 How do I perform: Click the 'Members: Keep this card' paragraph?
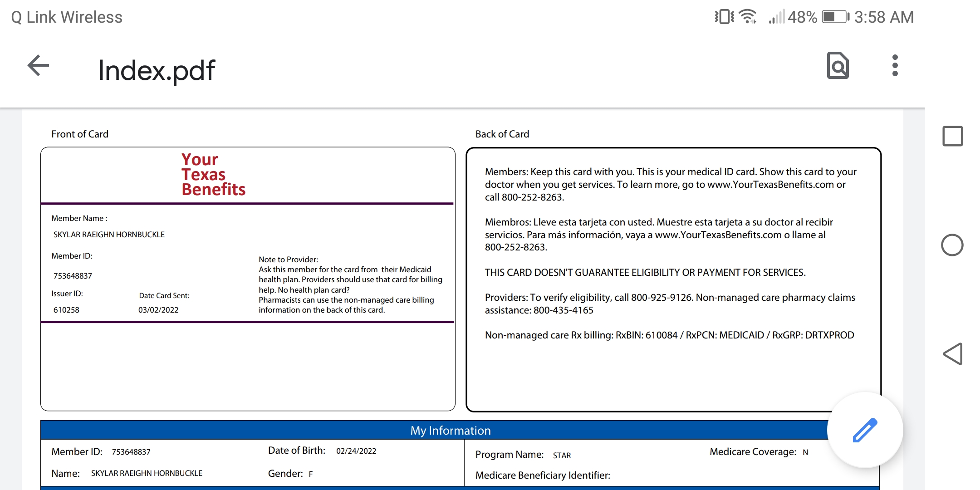[671, 184]
